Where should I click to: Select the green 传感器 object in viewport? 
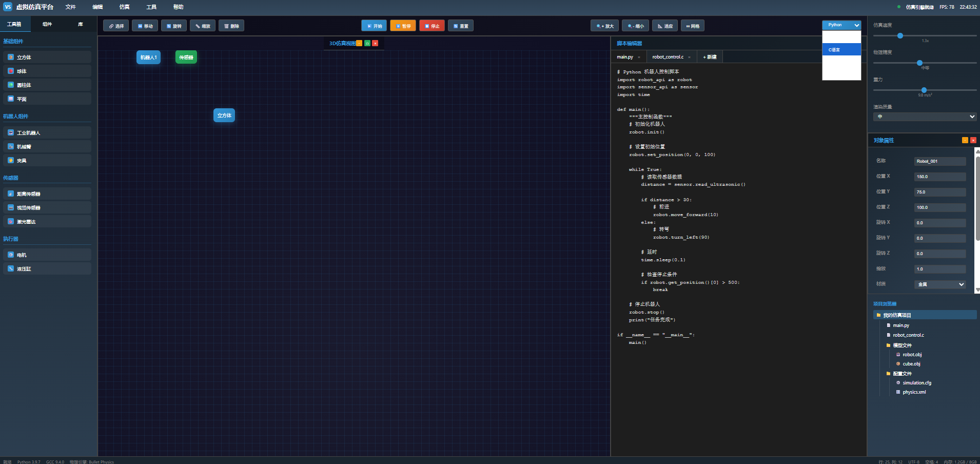(x=186, y=57)
